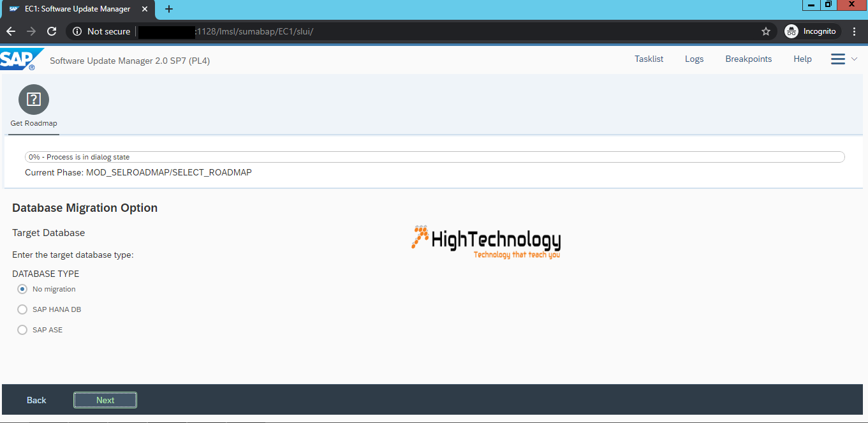Select the EC1: Software Update Manager tab
The image size is (868, 423).
(77, 9)
